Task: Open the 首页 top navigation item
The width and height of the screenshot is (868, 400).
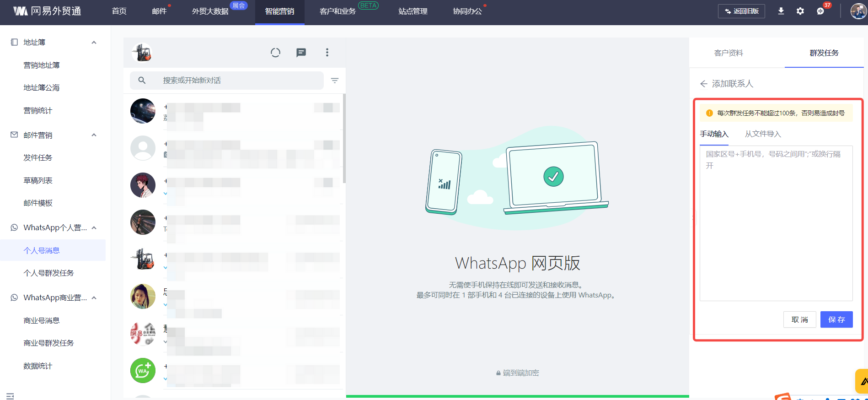Action: pos(119,11)
